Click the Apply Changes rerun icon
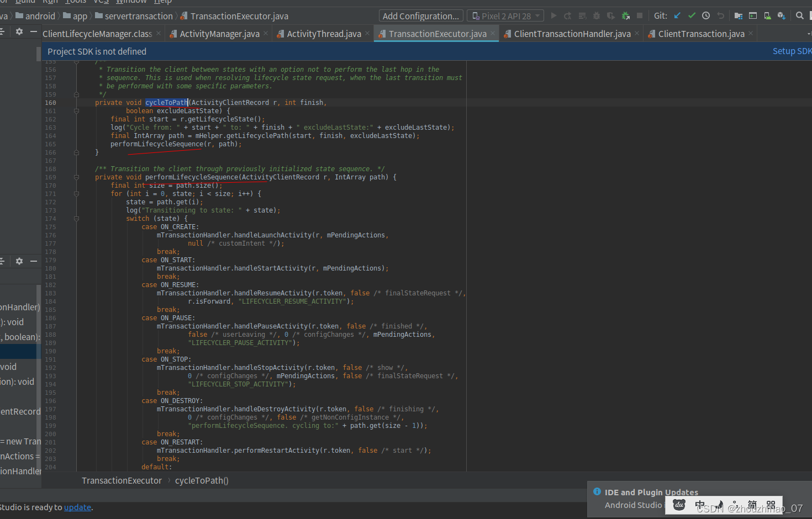Screen dimensions: 812x519 pos(568,16)
